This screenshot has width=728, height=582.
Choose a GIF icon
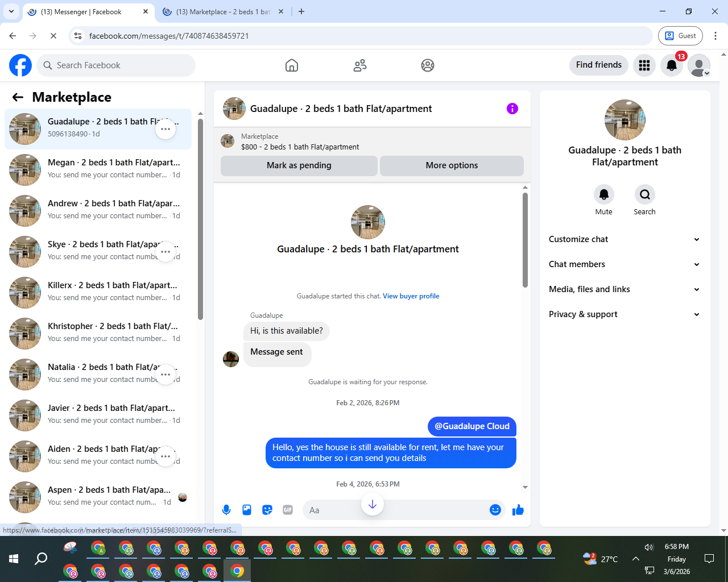click(x=288, y=510)
